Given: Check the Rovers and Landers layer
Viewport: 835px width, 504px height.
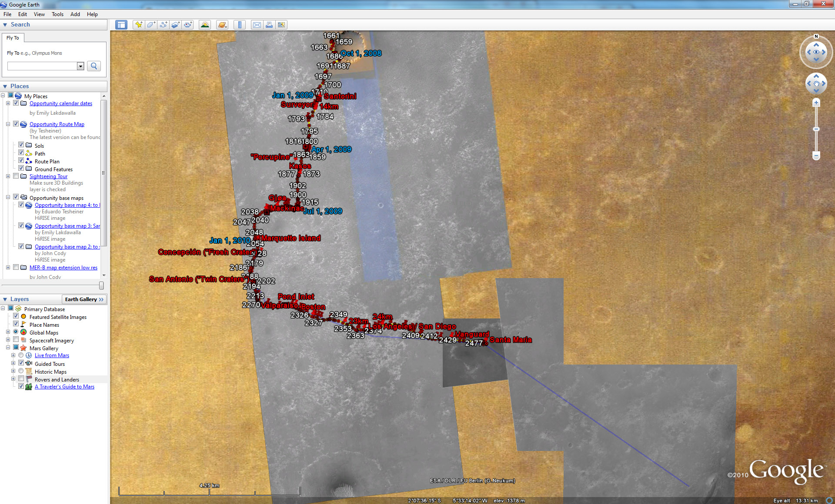Looking at the screenshot, I should (21, 379).
